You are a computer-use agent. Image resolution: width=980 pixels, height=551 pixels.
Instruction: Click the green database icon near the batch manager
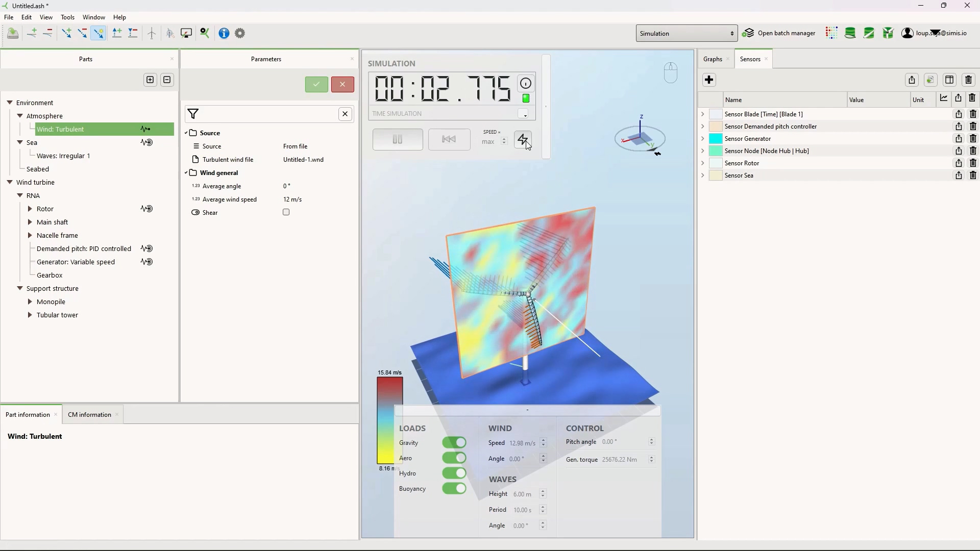pos(850,34)
